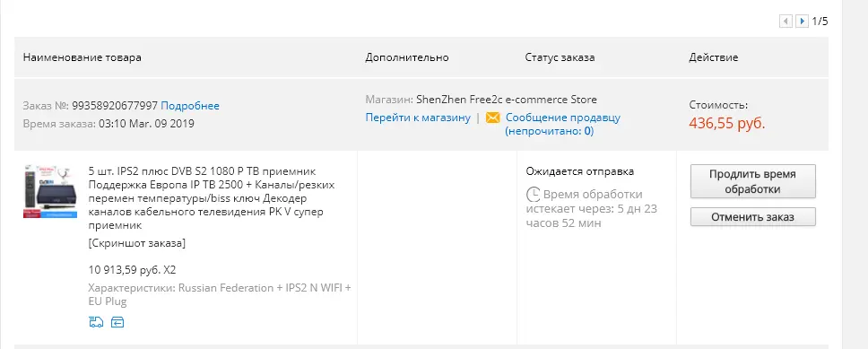Select order number 99358920677997
This screenshot has height=349, width=868.
pyautogui.click(x=115, y=105)
